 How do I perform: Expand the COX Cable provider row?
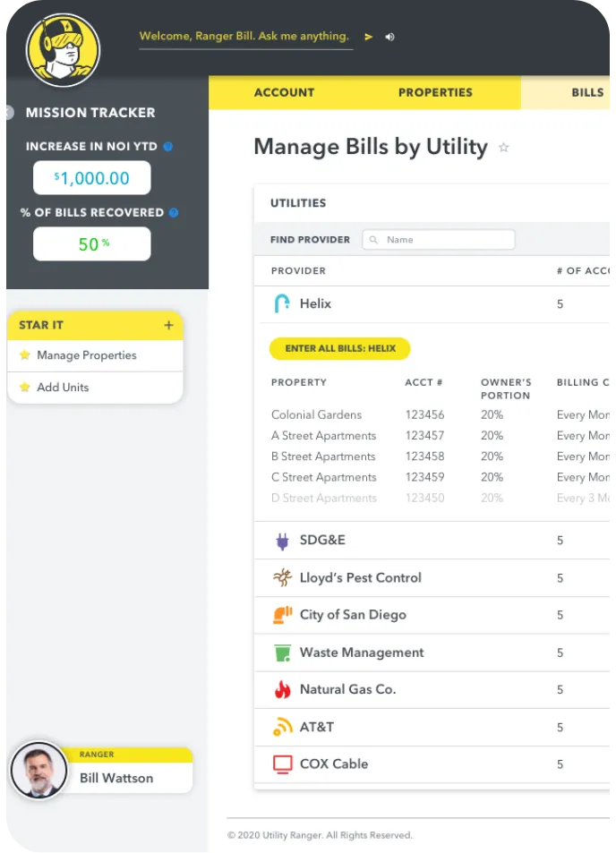[x=432, y=764]
